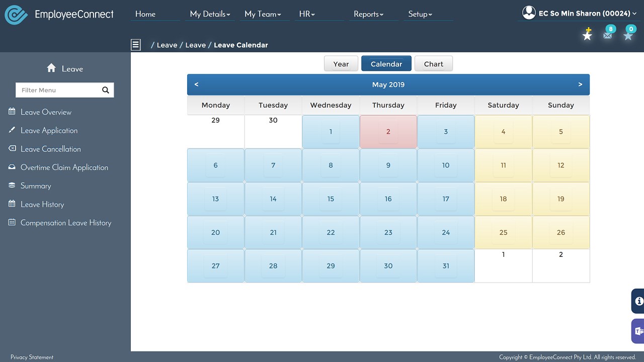Screen dimensions: 644x362
Task: Open the messages envelope showing 8 notifications
Action: tap(608, 34)
